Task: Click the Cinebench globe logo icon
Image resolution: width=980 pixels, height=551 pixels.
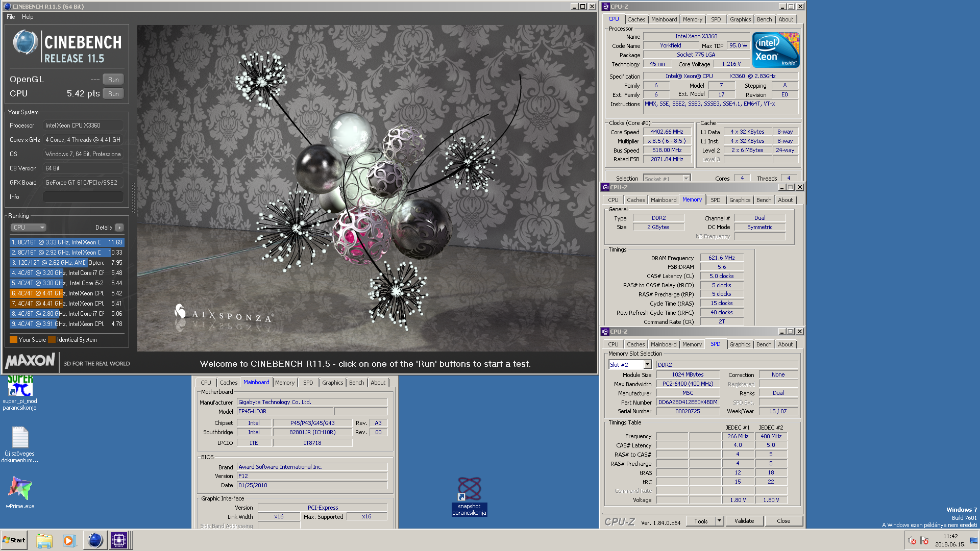Action: [x=25, y=43]
